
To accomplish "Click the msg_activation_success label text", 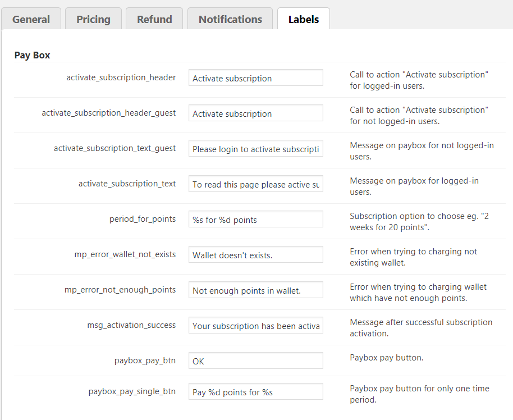I will click(131, 325).
